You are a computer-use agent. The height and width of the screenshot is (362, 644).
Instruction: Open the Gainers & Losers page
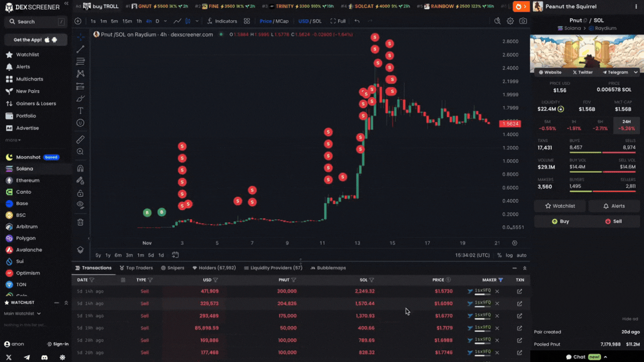click(36, 104)
